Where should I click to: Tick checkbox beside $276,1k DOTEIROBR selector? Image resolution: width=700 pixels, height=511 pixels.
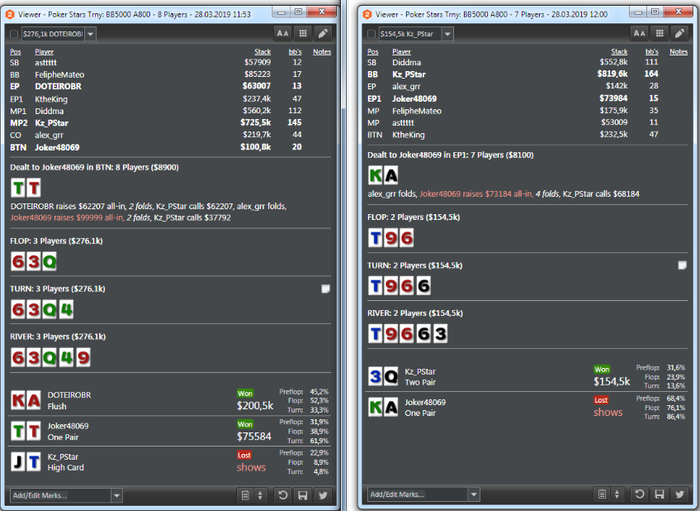click(14, 34)
